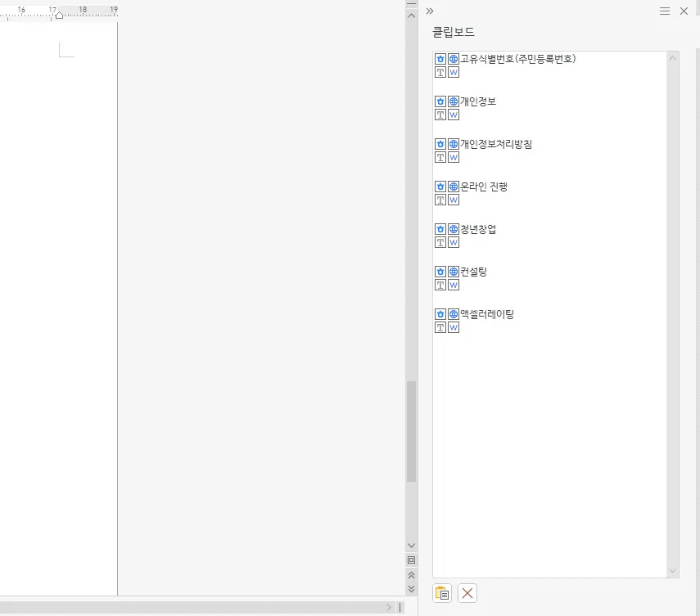This screenshot has width=700, height=616.
Task: Choose the 온라인 진행 clipboard item
Action: (484, 187)
